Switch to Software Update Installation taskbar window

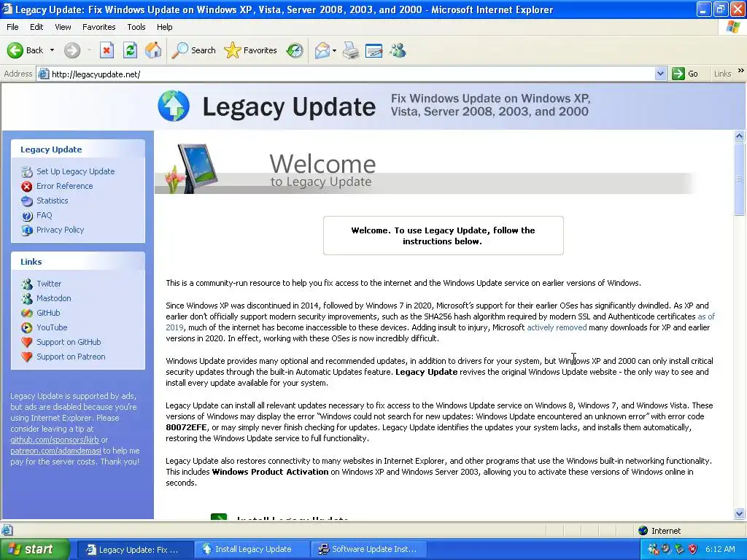pos(368,549)
